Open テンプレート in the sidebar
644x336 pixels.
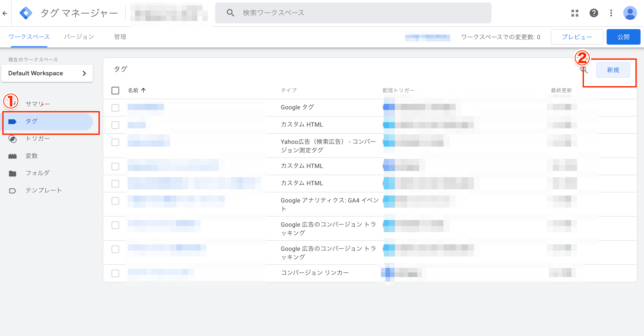coord(44,190)
